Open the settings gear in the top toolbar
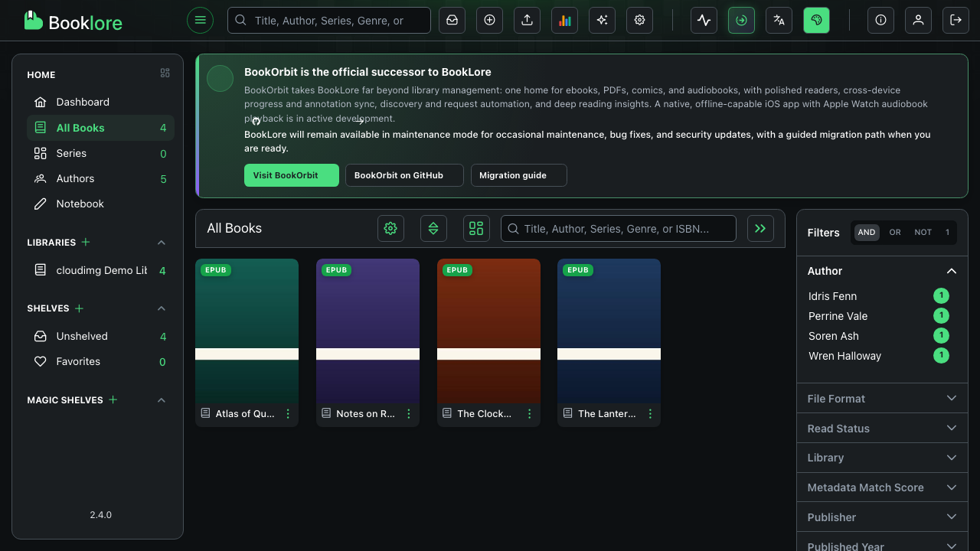Screen dimensions: 980x551 coord(640,20)
